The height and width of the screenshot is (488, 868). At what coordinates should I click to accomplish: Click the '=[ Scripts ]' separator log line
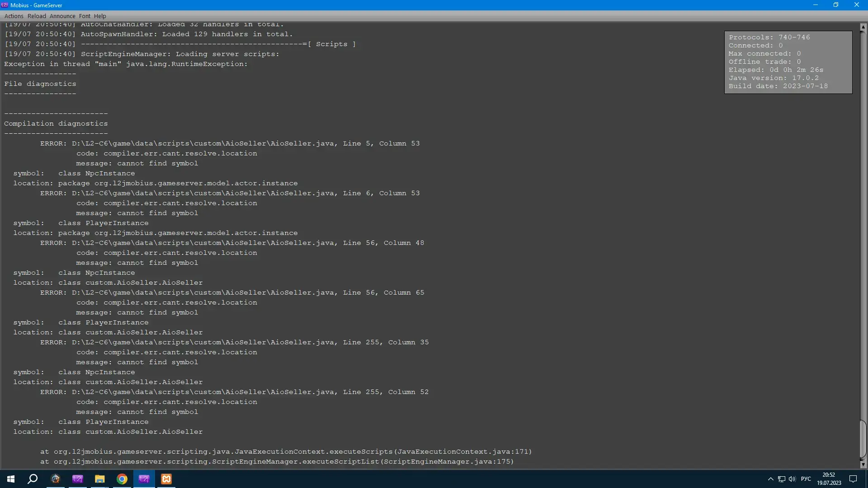(180, 44)
